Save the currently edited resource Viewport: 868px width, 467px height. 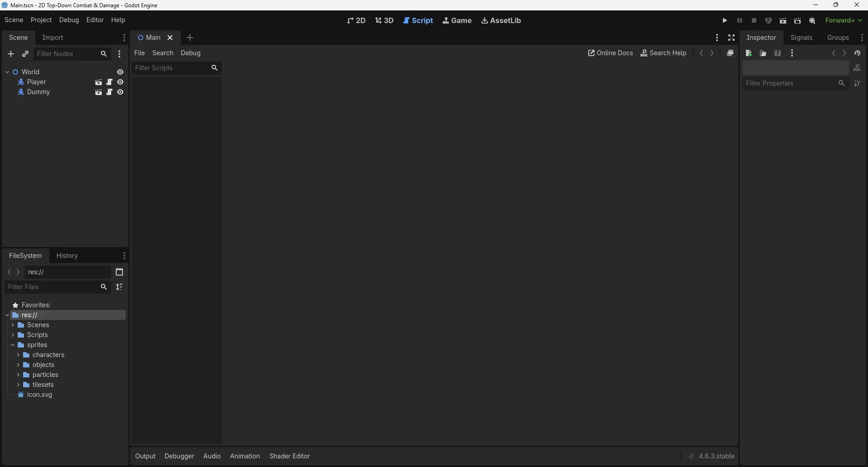coord(778,53)
